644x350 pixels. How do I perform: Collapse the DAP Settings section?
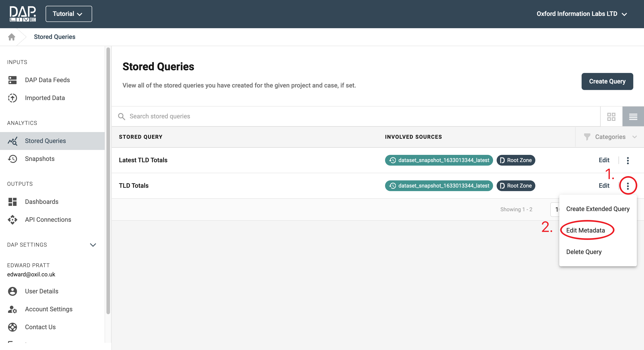point(93,245)
